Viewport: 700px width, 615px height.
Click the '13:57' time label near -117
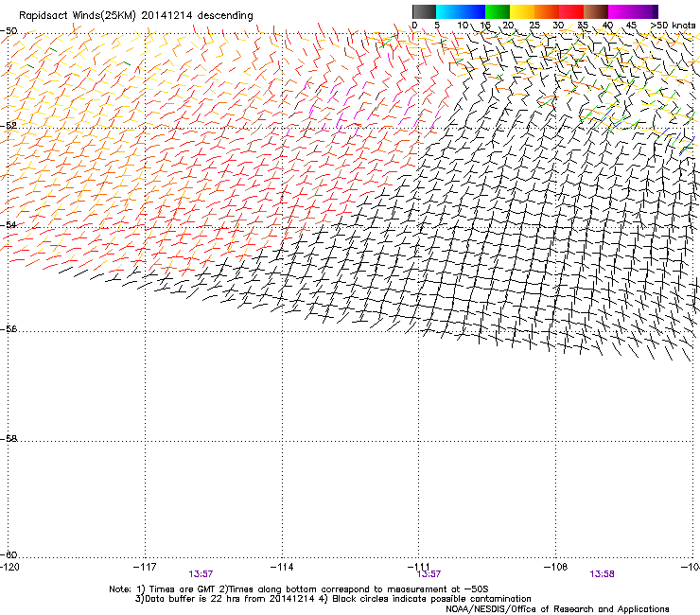201,574
